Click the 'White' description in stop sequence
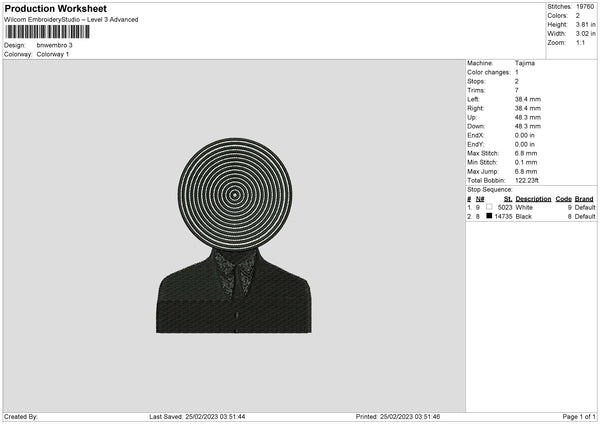Viewport: 600px width, 424px height. coord(524,207)
